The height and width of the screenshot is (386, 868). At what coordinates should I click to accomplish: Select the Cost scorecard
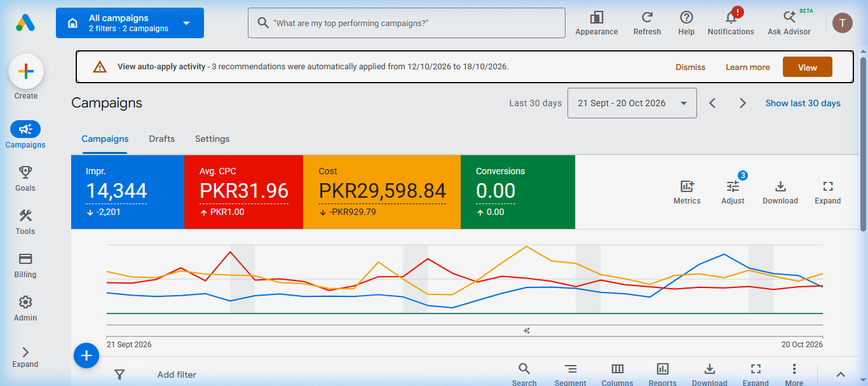coord(382,192)
